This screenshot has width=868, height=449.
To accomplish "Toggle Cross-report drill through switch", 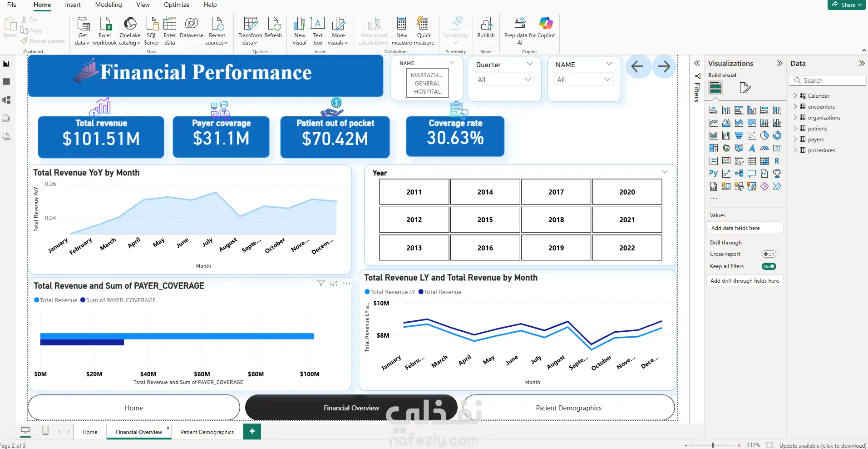I will [769, 254].
